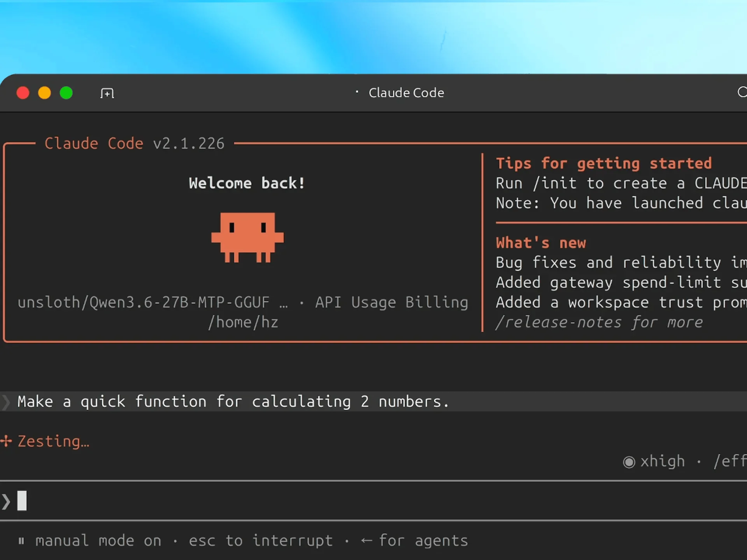The width and height of the screenshot is (747, 560).
Task: Click the search icon at the title bar edge
Action: [x=742, y=92]
